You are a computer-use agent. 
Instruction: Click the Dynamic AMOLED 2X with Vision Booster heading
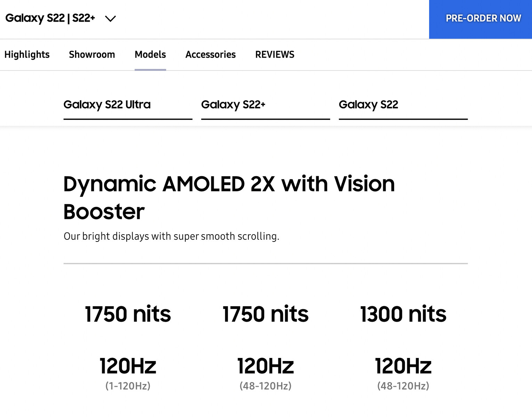click(x=229, y=197)
